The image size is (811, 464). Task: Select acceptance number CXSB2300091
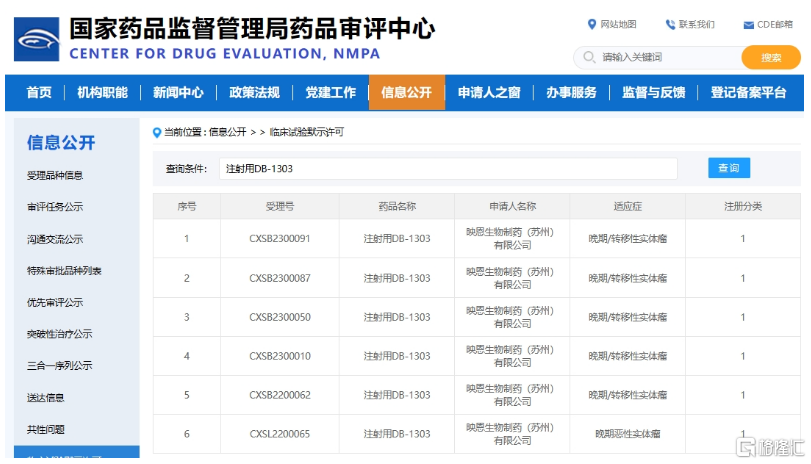tap(280, 238)
